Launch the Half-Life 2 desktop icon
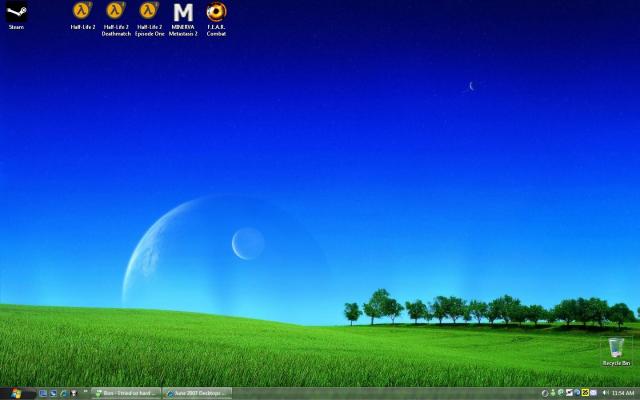The height and width of the screenshot is (400, 640). (82, 16)
